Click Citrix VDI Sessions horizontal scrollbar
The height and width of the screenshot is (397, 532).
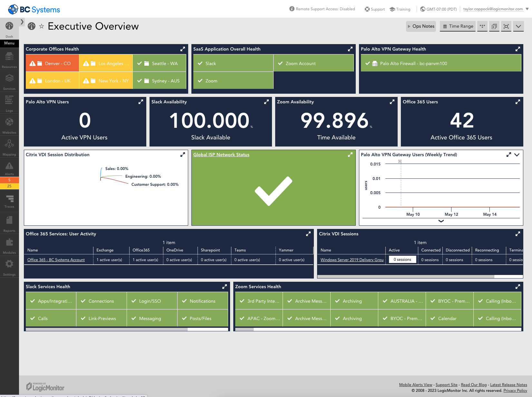click(406, 277)
